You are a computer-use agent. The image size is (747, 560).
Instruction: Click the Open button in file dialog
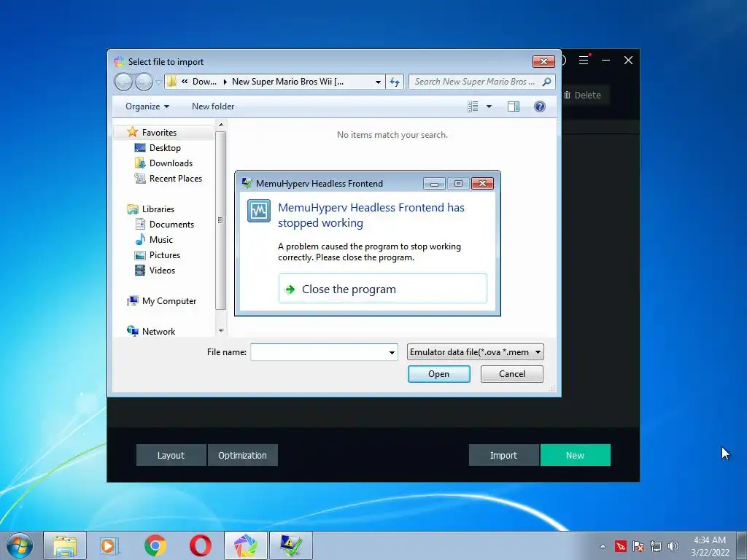[438, 374]
